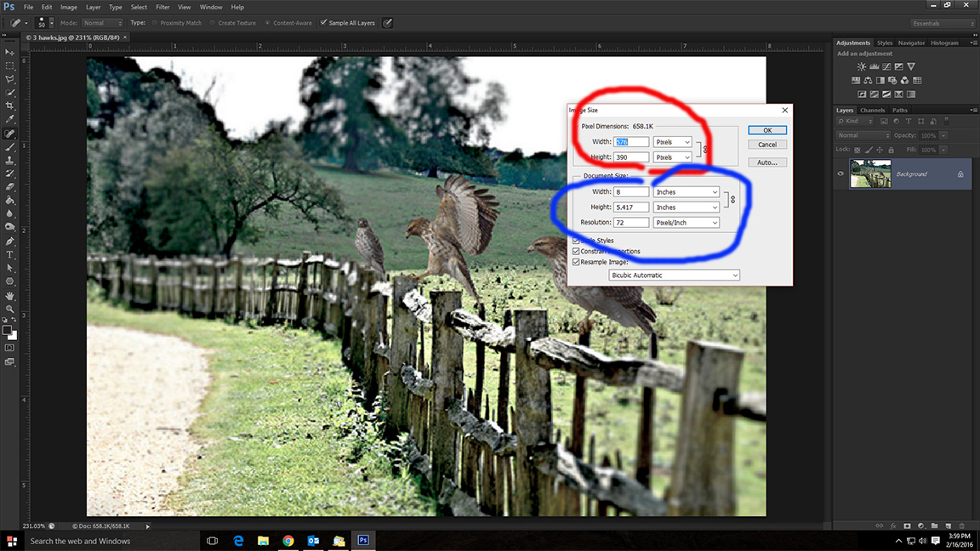Click the foreground color swatch
The width and height of the screenshot is (980, 551).
(8, 330)
